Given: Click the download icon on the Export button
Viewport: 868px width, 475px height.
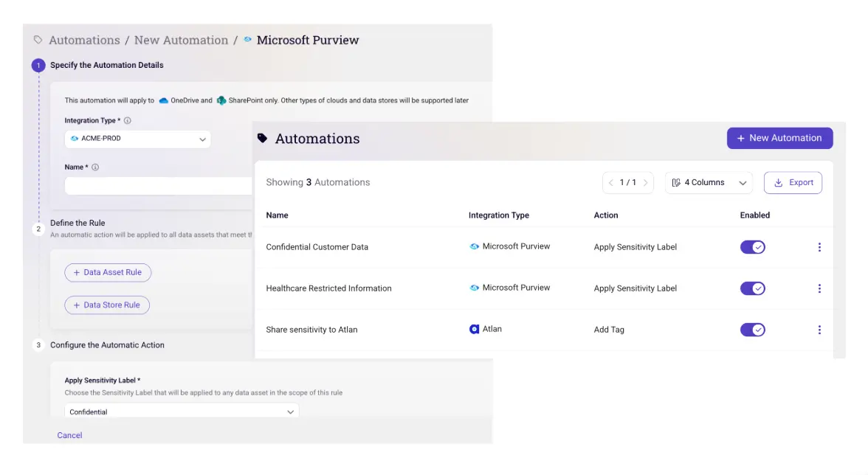Looking at the screenshot, I should 778,182.
